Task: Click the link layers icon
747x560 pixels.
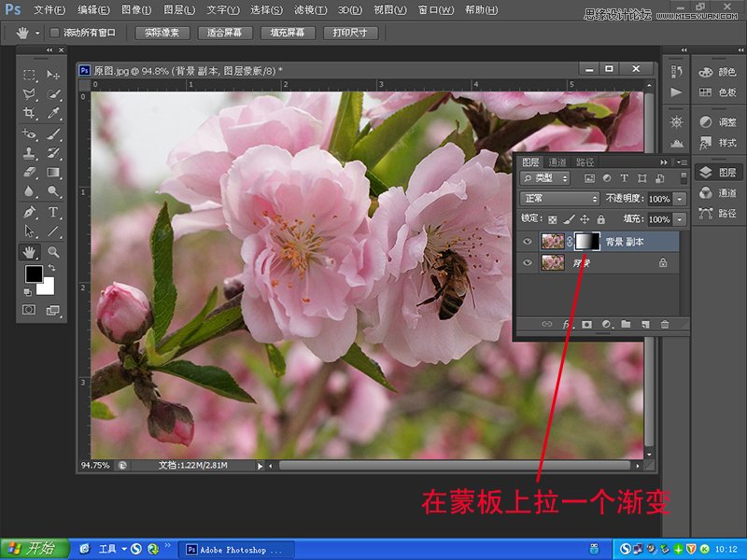Action: click(547, 324)
